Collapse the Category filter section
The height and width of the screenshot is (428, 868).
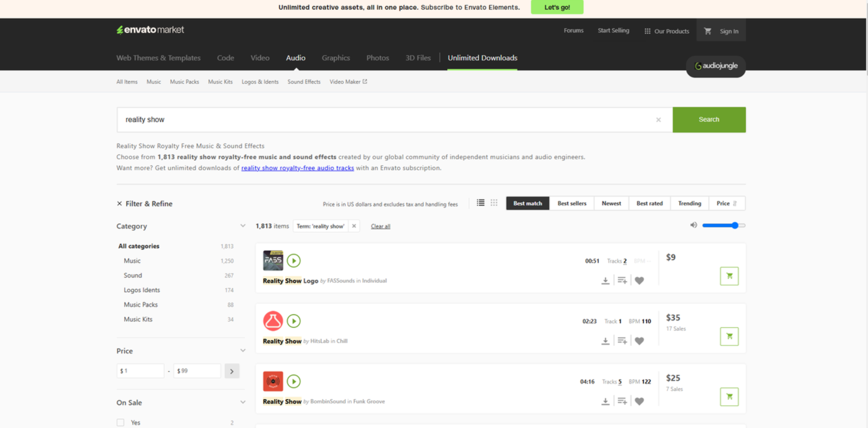[243, 225]
